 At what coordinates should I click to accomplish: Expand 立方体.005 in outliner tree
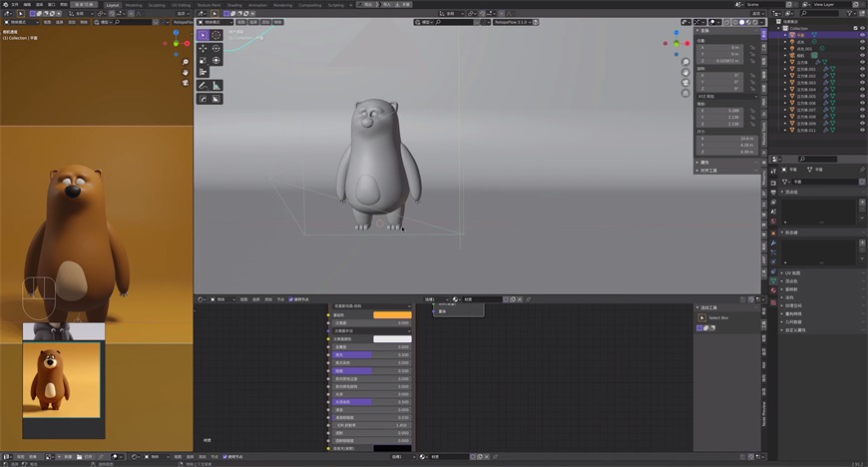(785, 97)
